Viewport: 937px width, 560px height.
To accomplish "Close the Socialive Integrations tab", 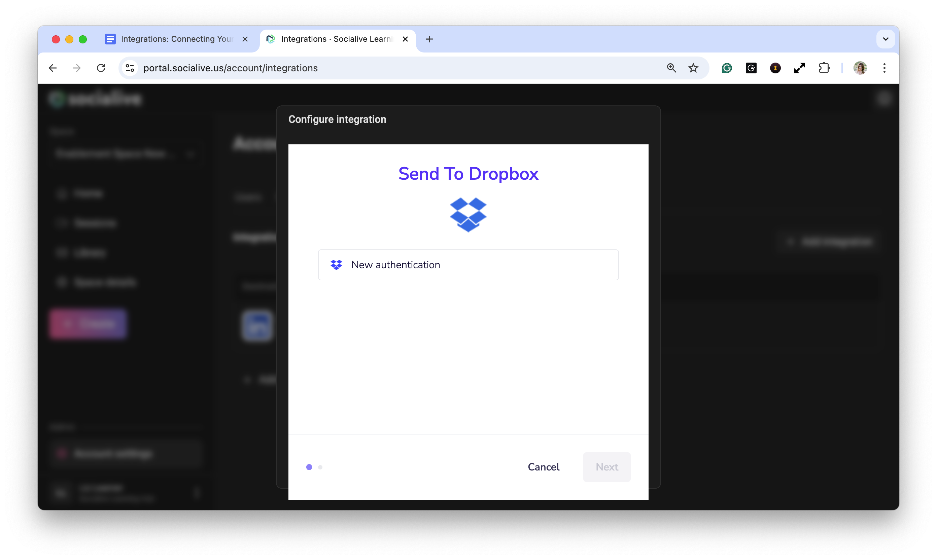I will coord(405,39).
